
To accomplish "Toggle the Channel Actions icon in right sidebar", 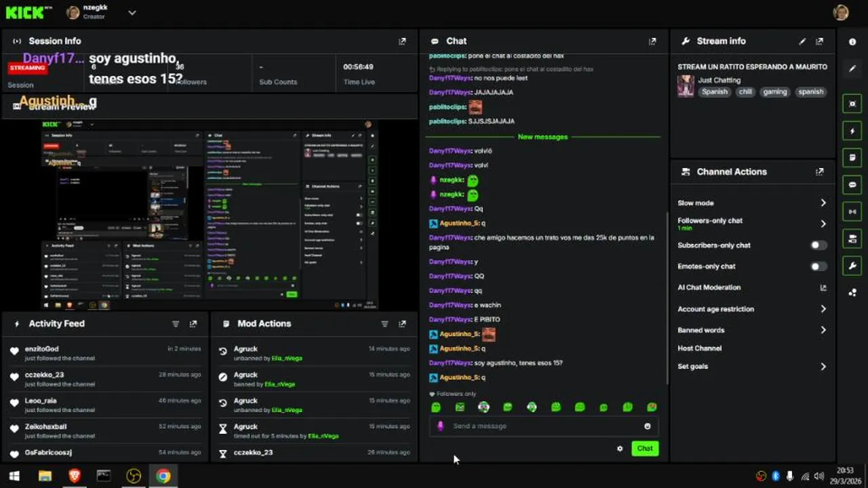I will pos(852,239).
